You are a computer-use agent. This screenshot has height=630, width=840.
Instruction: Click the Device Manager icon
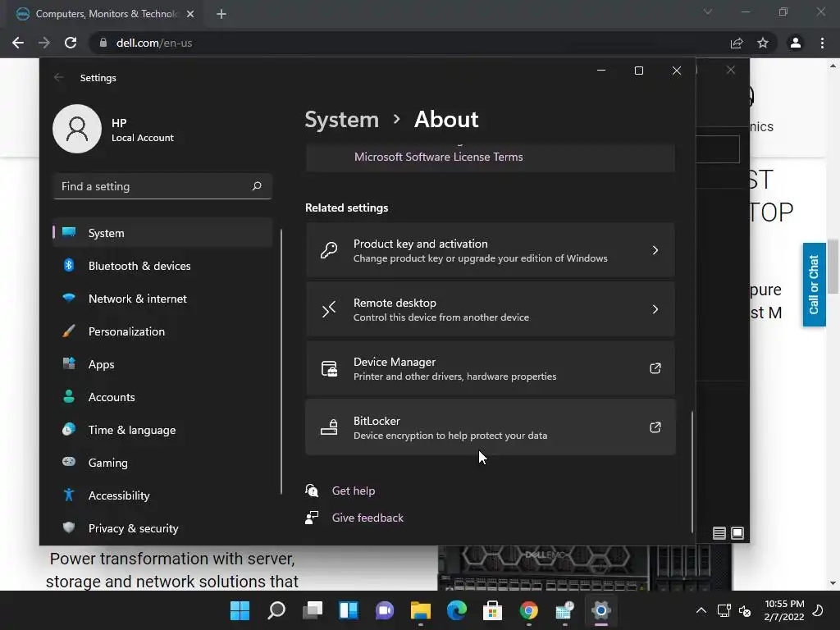pos(329,368)
